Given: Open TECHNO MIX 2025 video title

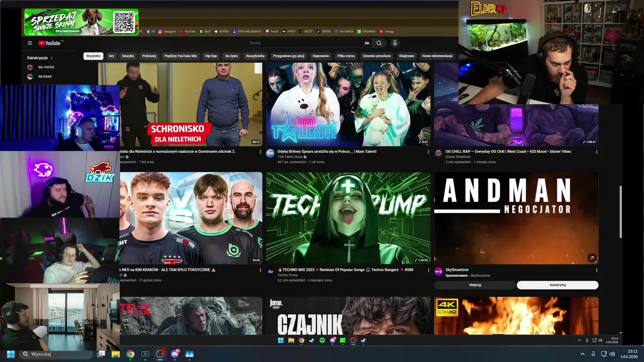Looking at the screenshot, I should click(x=345, y=269).
